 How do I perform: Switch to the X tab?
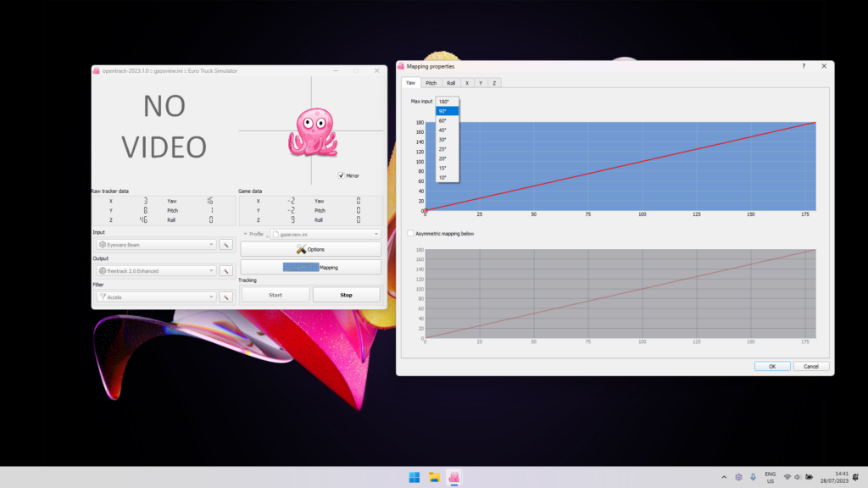(467, 83)
